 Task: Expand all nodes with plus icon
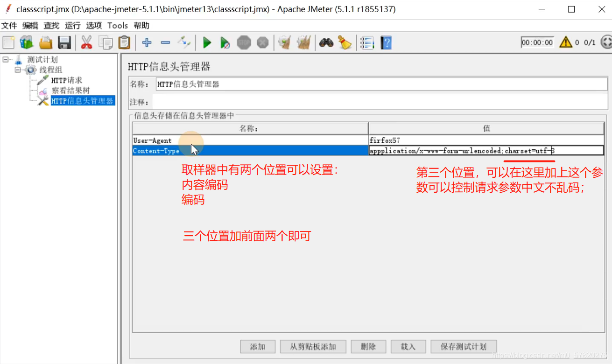(x=147, y=42)
